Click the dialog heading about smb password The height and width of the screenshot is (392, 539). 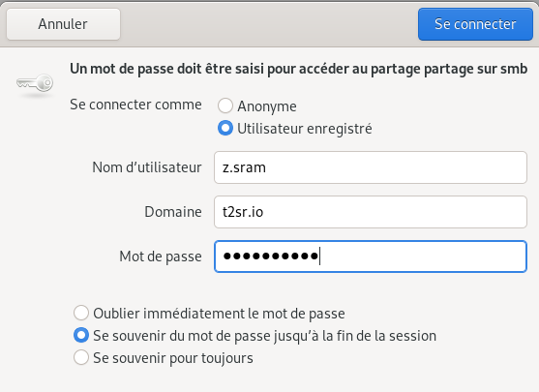298,69
